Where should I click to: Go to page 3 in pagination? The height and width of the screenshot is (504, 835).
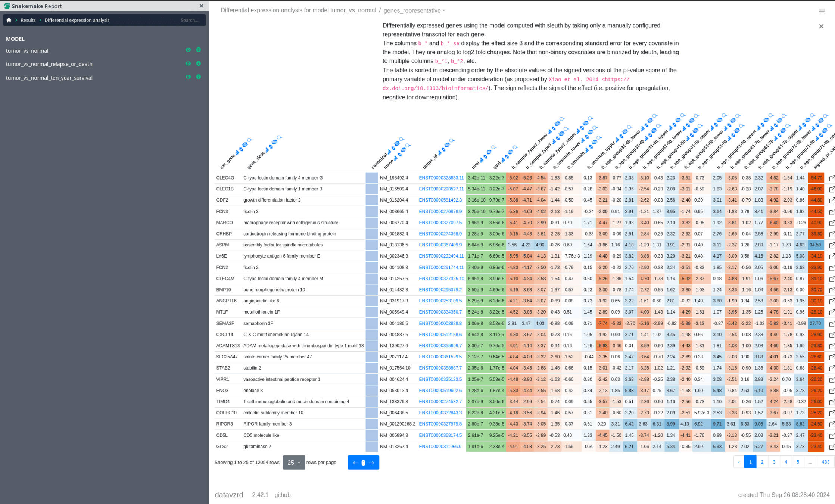pos(774,462)
